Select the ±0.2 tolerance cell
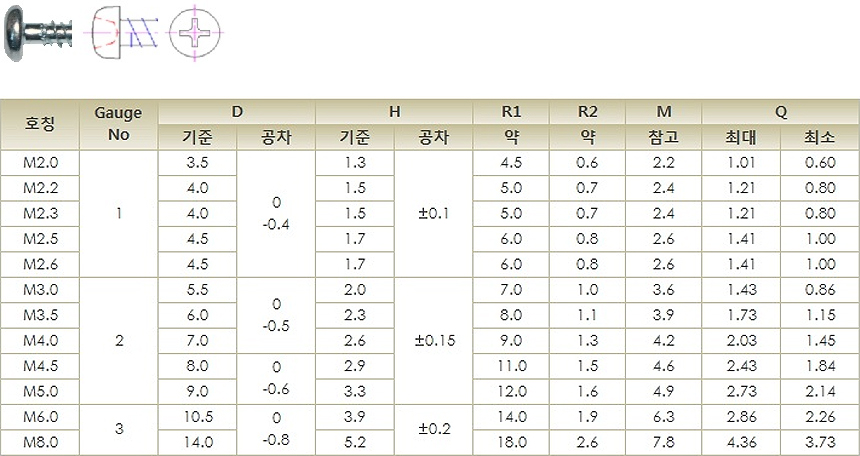Viewport: 860px width, 456px height. pos(435,429)
